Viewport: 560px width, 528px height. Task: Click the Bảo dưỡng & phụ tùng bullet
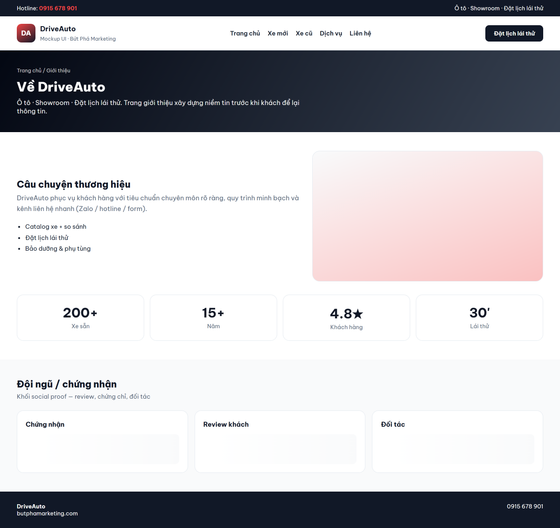point(58,249)
